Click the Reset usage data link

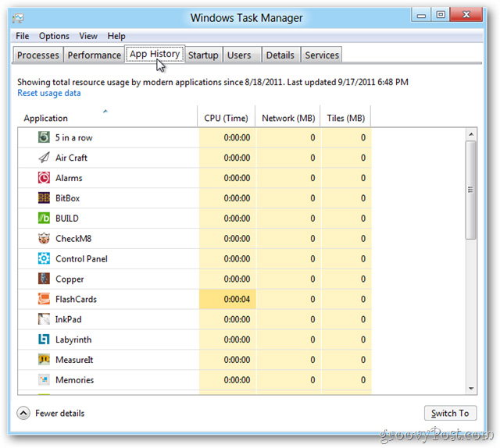click(48, 93)
